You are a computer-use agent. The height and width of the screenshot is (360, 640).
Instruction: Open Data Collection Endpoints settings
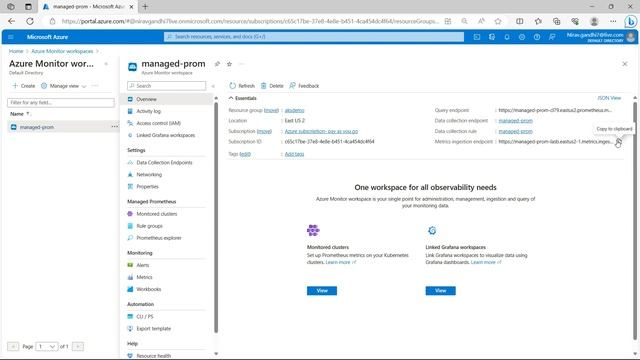point(164,162)
